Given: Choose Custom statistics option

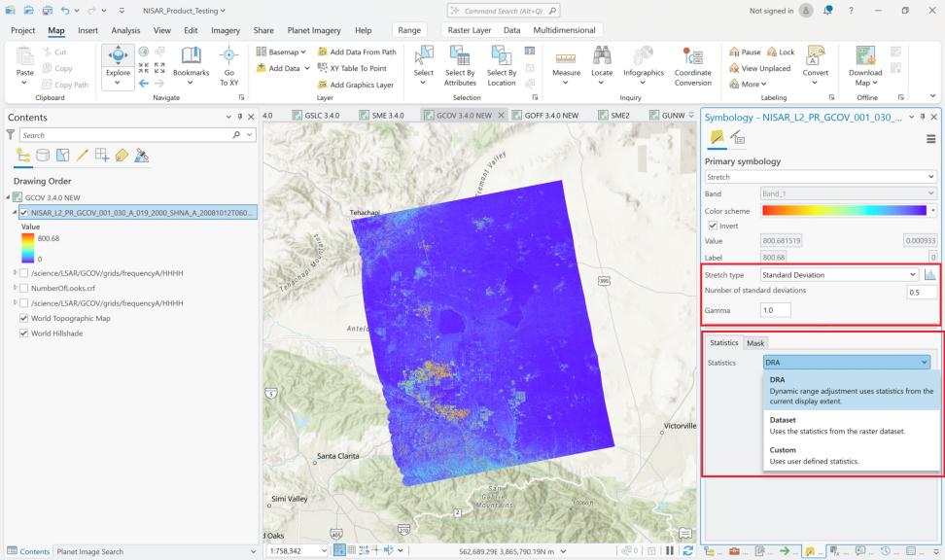Looking at the screenshot, I should click(x=853, y=455).
